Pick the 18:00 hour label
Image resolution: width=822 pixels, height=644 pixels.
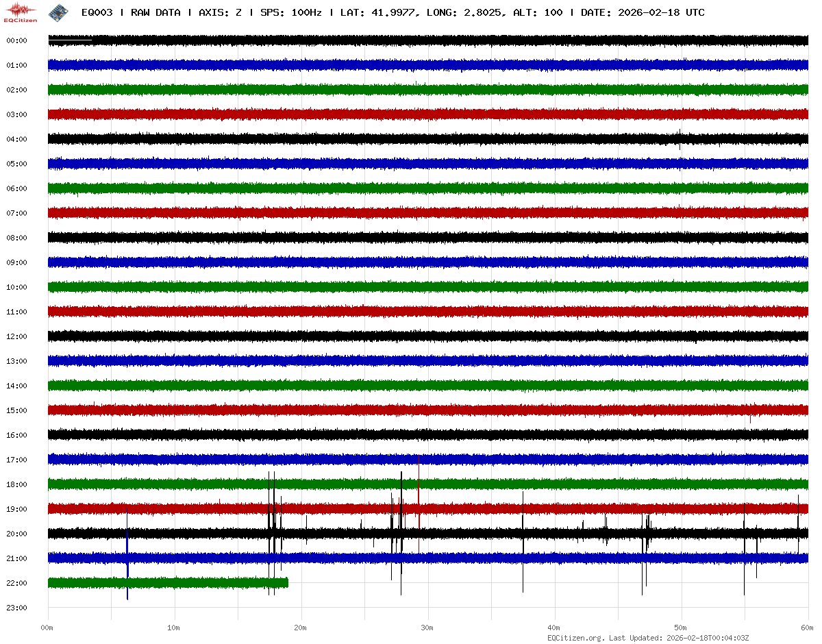(16, 484)
